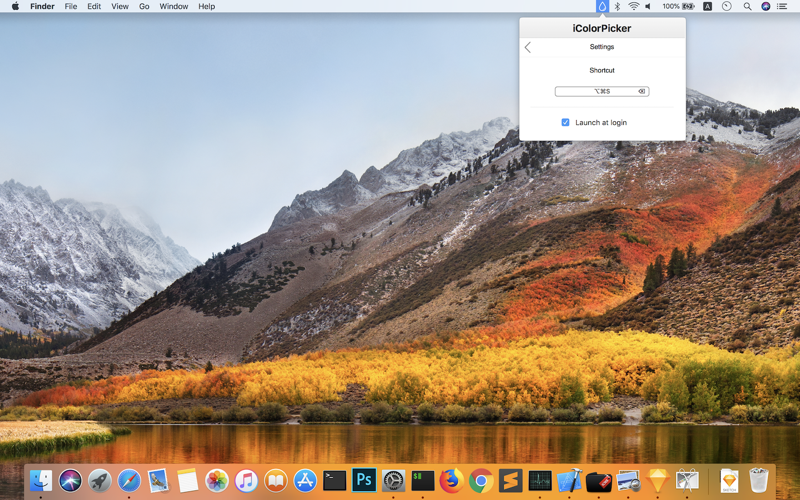Clear the shortcut with the delete icon
The image size is (800, 500).
[642, 91]
